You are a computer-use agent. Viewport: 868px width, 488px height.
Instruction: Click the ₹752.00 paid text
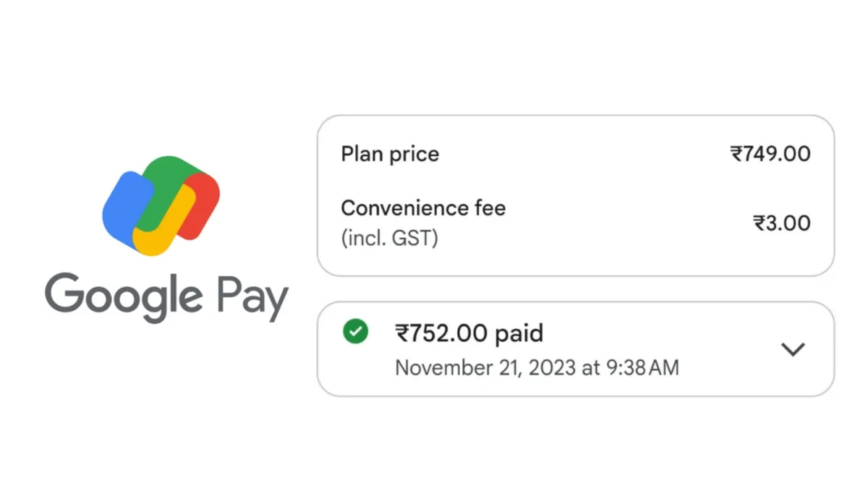469,333
